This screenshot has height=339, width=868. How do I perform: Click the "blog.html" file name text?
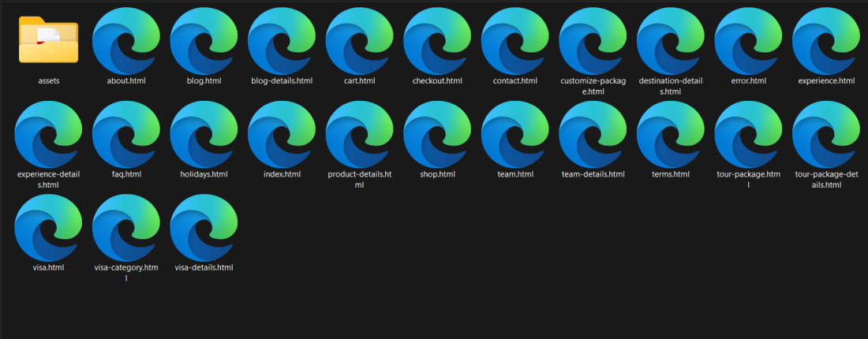pyautogui.click(x=204, y=80)
